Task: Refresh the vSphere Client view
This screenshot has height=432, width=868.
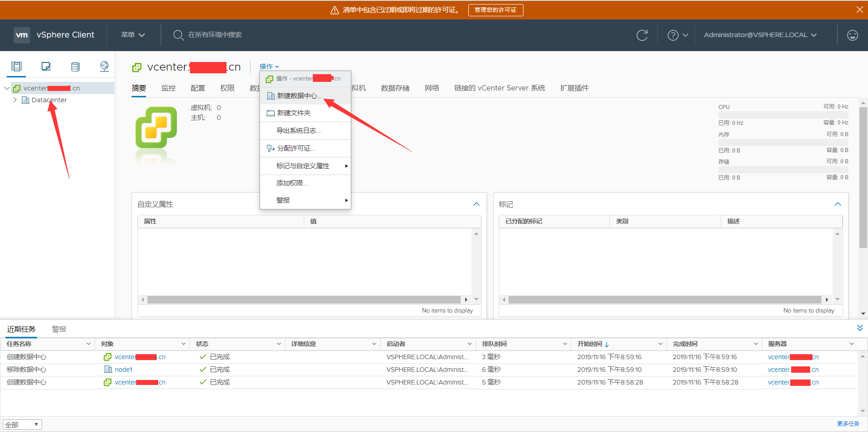Action: coord(642,35)
